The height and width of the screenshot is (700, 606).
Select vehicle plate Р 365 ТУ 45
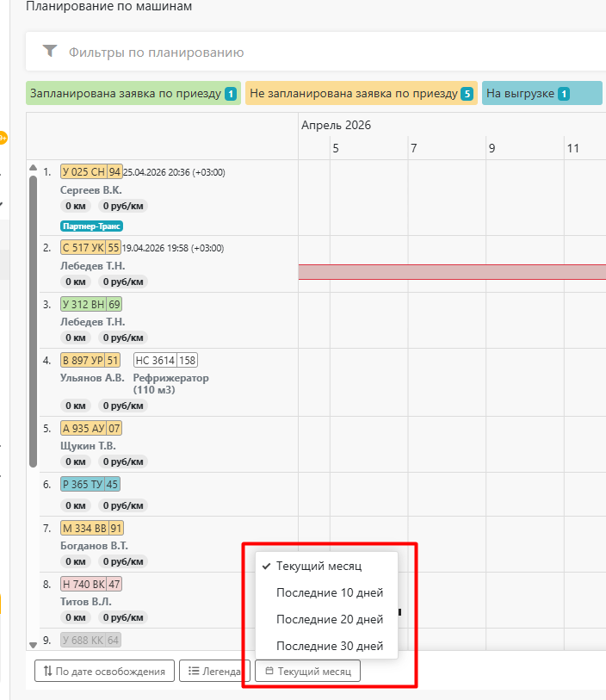90,485
